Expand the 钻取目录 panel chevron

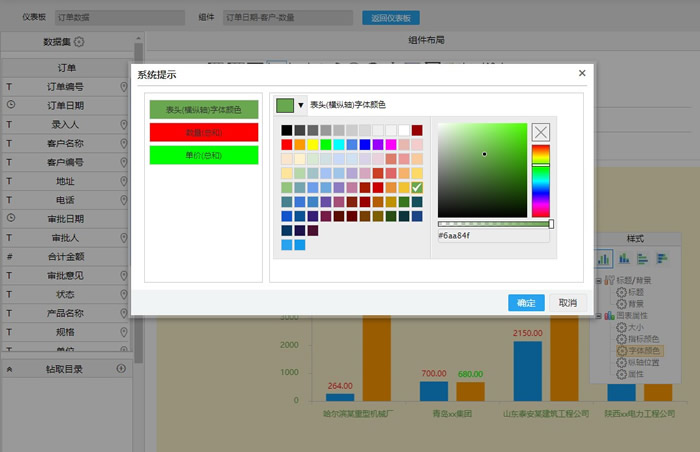click(10, 369)
